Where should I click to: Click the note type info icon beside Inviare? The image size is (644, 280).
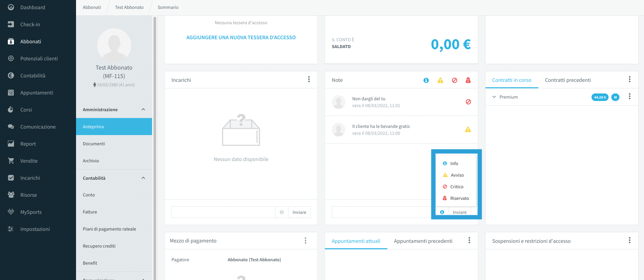pyautogui.click(x=442, y=212)
